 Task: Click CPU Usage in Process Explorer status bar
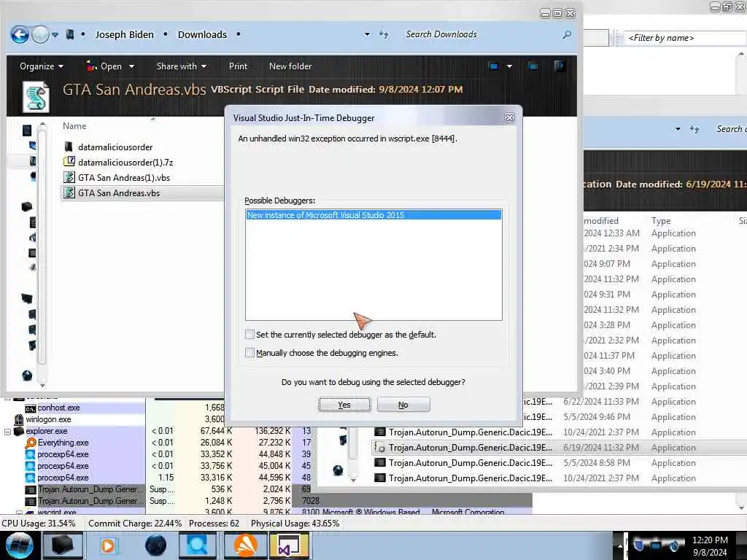coord(39,524)
